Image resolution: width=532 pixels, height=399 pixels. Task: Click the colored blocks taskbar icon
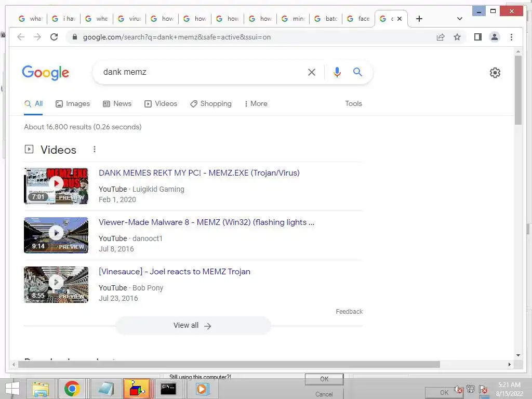click(137, 389)
